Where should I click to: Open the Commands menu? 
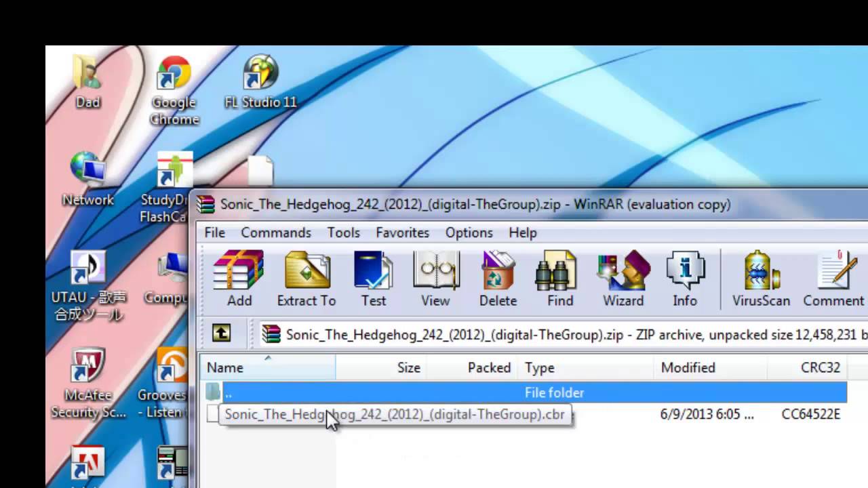tap(276, 232)
